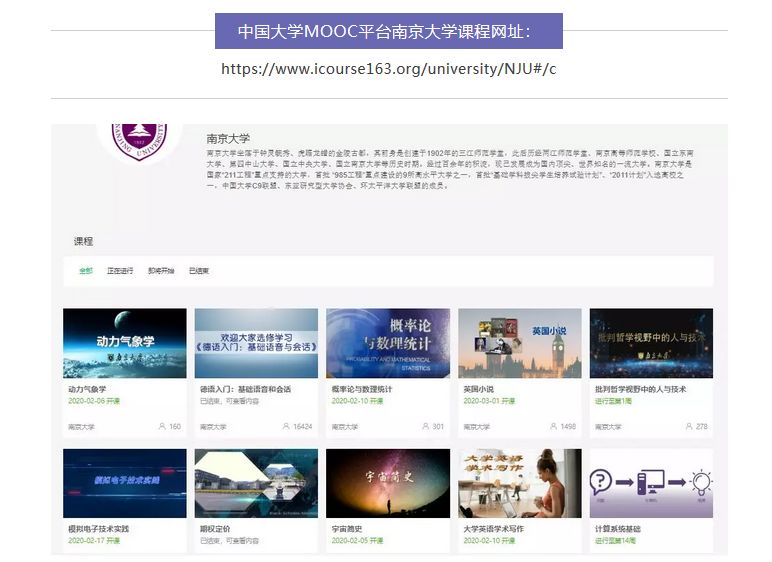Click the 大学英语学术写作 thumbnail image
Screen dimensions: 772x562
coord(520,483)
